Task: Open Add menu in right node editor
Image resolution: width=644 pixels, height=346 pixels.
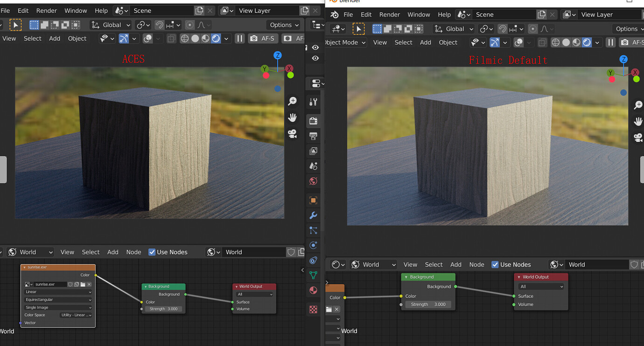Action: pos(456,264)
